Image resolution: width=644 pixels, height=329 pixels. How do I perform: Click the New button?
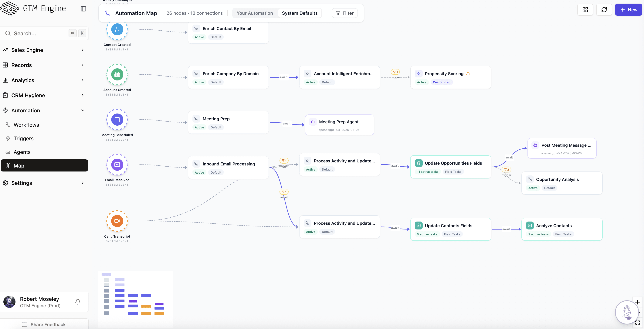pos(628,10)
